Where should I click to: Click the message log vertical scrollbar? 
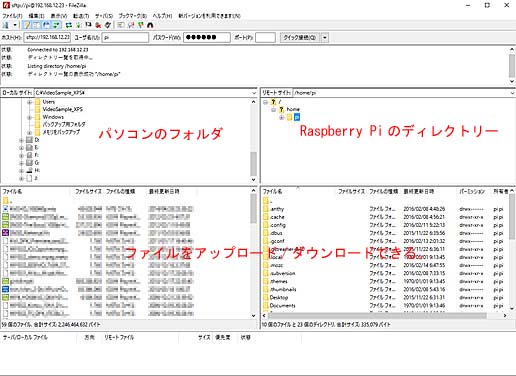click(x=512, y=65)
